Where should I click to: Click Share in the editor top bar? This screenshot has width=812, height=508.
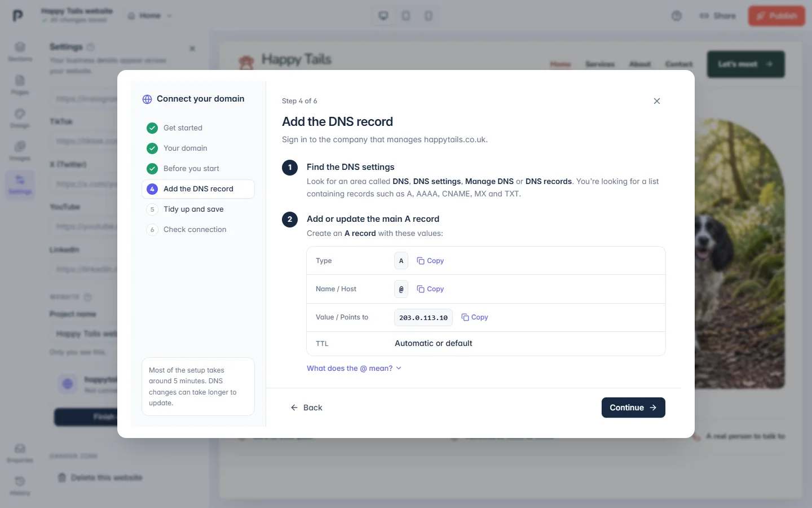click(x=718, y=16)
